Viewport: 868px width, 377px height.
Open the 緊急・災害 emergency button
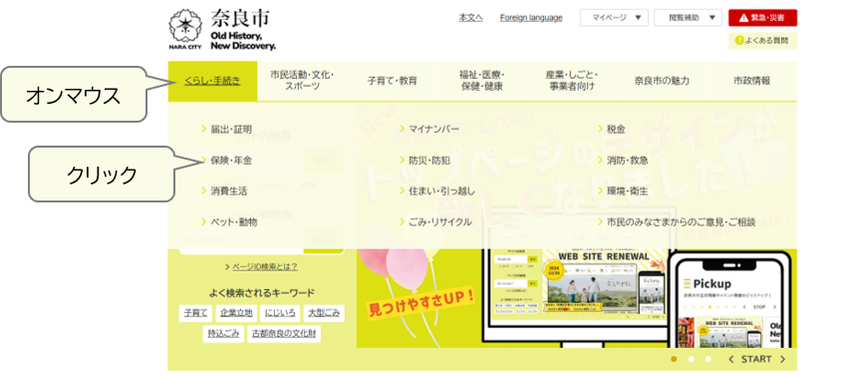pyautogui.click(x=762, y=18)
